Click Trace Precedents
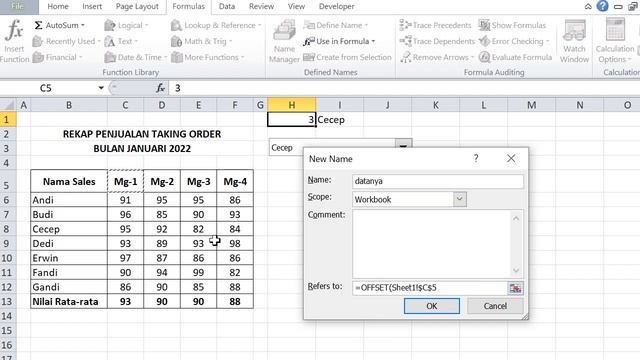 click(x=435, y=25)
